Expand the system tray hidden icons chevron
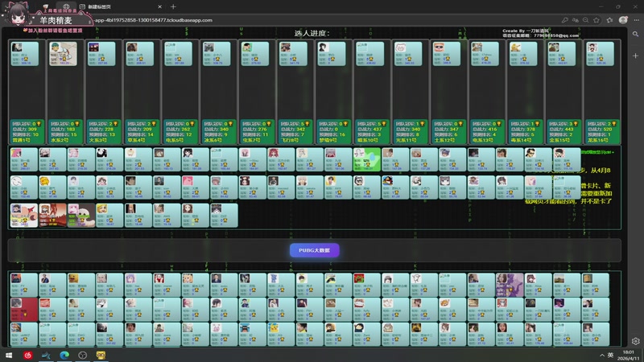The height and width of the screenshot is (362, 644). [x=602, y=355]
